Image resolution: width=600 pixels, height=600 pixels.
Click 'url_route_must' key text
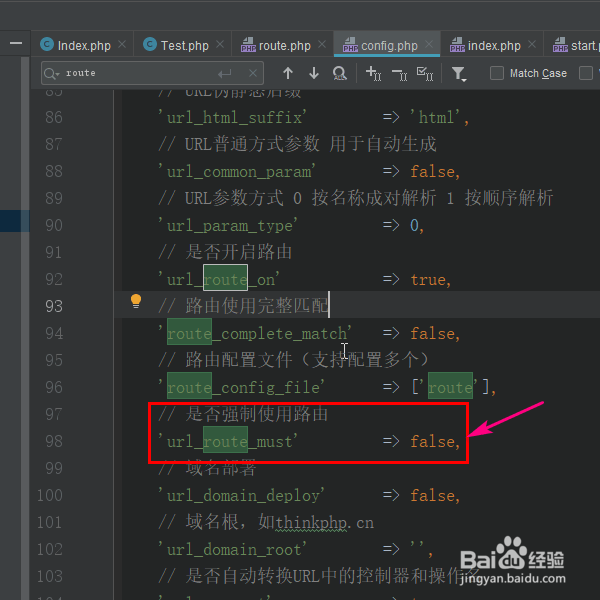[x=228, y=442]
